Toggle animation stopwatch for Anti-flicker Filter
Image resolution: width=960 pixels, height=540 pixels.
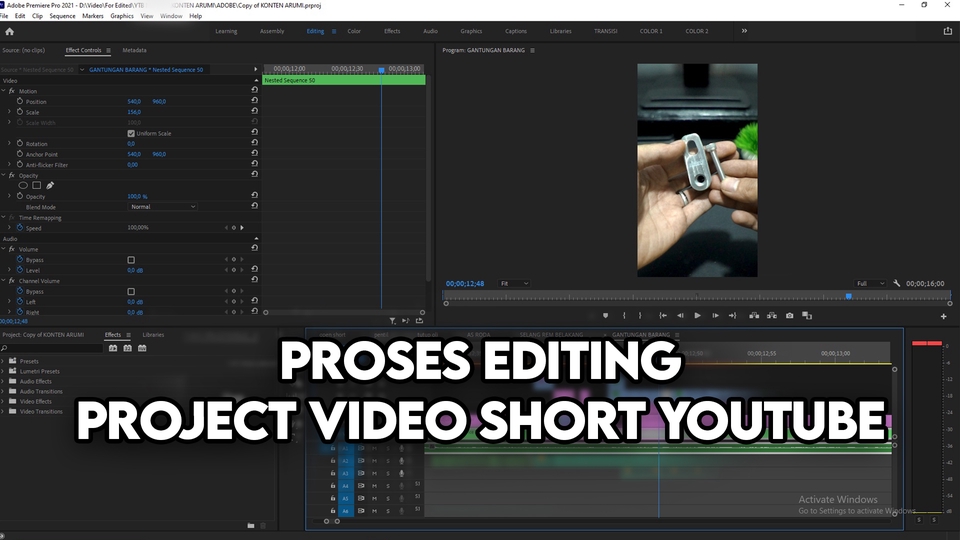click(x=20, y=164)
